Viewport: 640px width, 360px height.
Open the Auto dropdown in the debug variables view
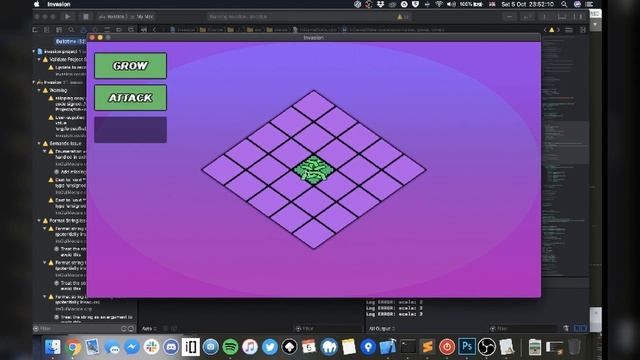149,329
